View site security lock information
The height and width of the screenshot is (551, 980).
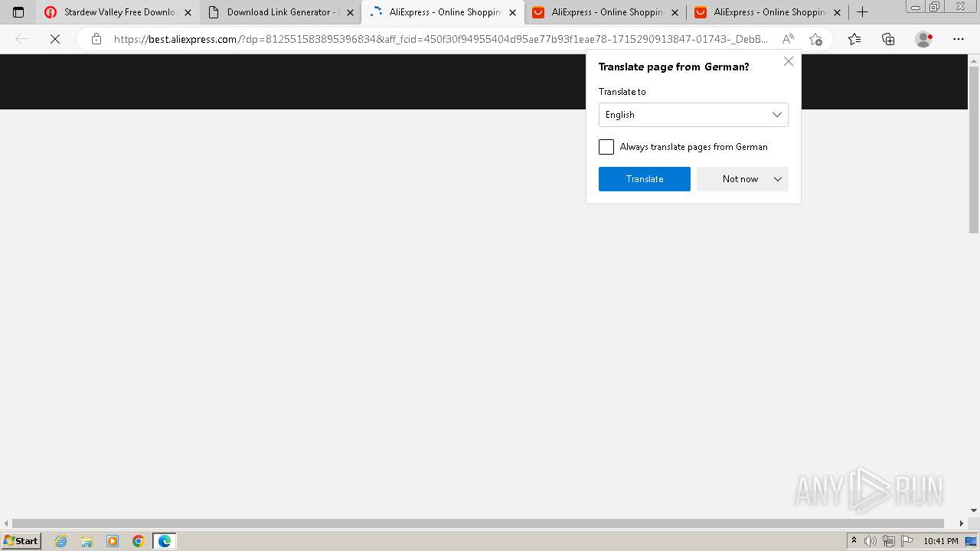coord(96,39)
